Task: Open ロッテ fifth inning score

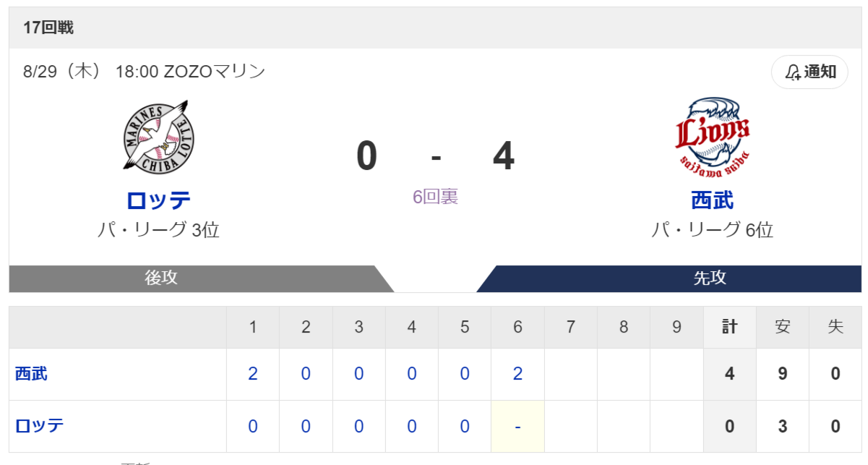Action: (x=465, y=426)
